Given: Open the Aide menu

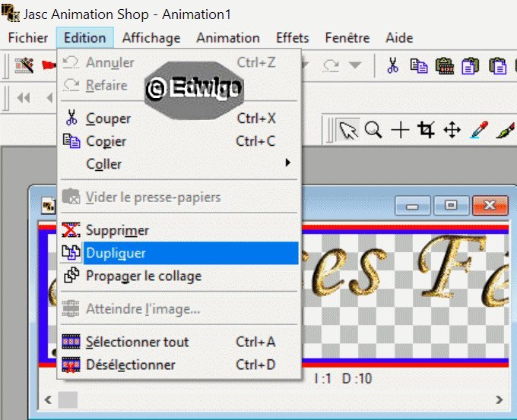Looking at the screenshot, I should click(399, 38).
